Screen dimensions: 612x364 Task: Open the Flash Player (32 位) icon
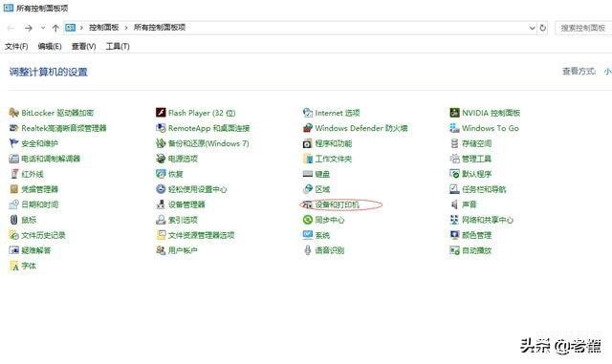161,113
